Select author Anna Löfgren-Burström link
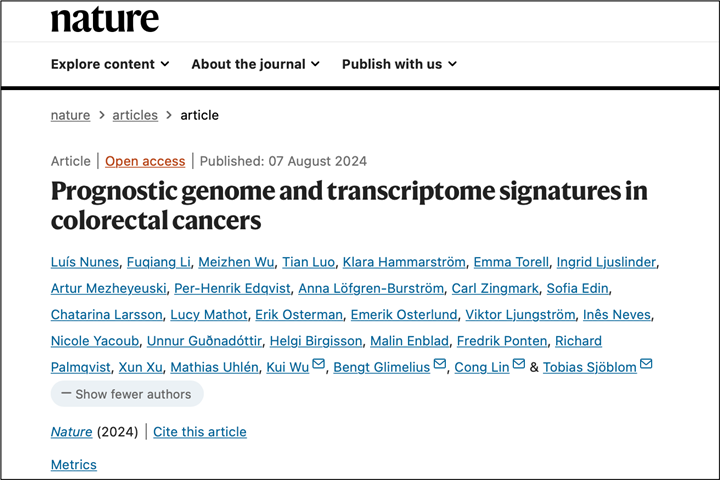The height and width of the screenshot is (480, 720). coord(371,288)
